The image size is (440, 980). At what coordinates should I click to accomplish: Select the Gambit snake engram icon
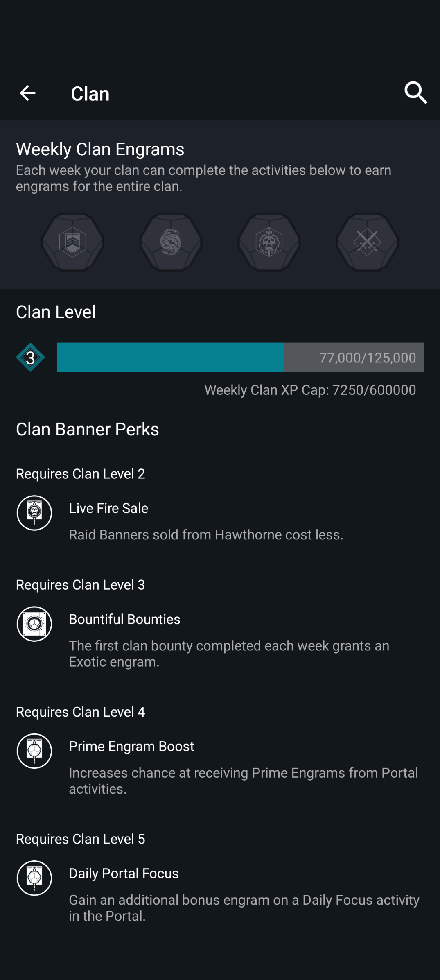point(171,242)
